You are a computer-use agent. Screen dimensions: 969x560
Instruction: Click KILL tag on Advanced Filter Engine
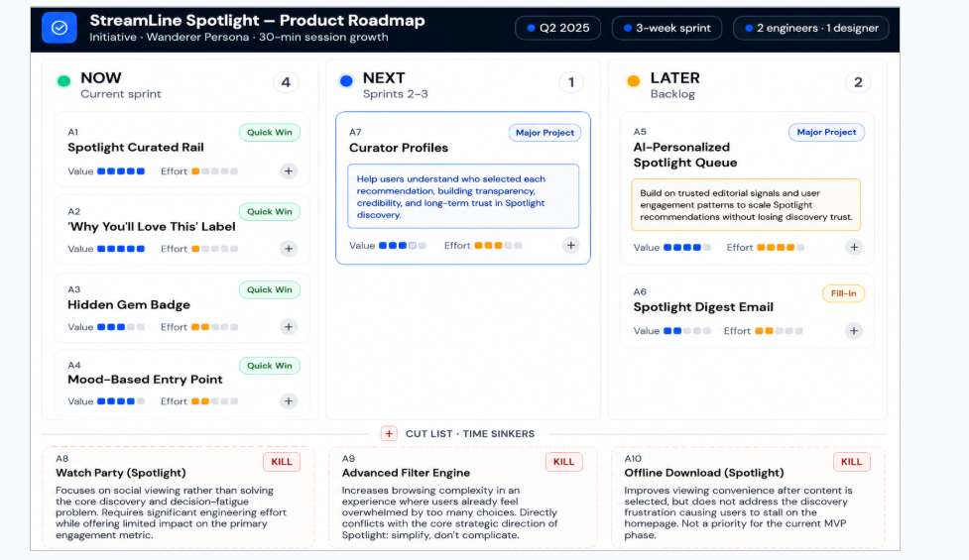(563, 462)
